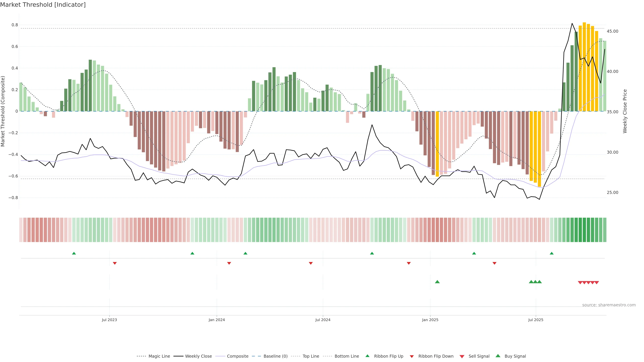Viewport: 644px width, 362px height.
Task: Click the red Sell Signal legend triangle
Action: 462,356
